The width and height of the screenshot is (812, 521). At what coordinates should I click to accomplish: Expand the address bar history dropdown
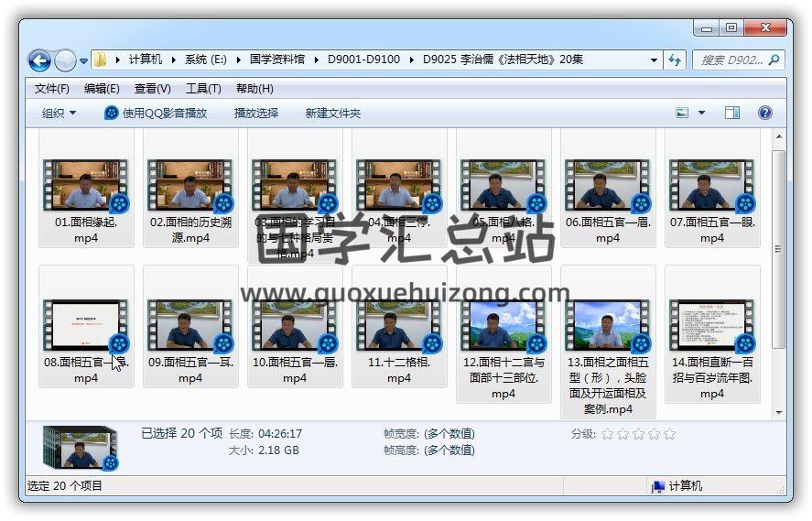tap(654, 60)
